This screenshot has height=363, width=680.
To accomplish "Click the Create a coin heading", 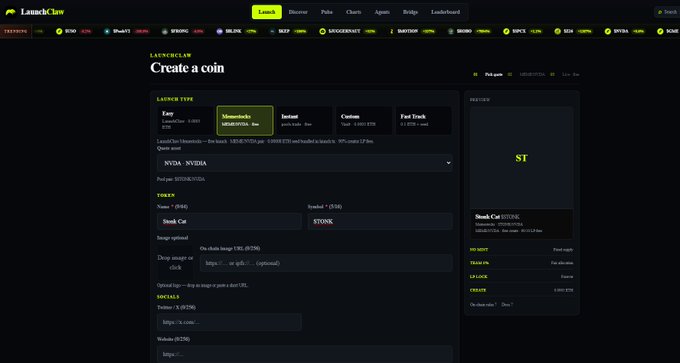I will point(187,68).
